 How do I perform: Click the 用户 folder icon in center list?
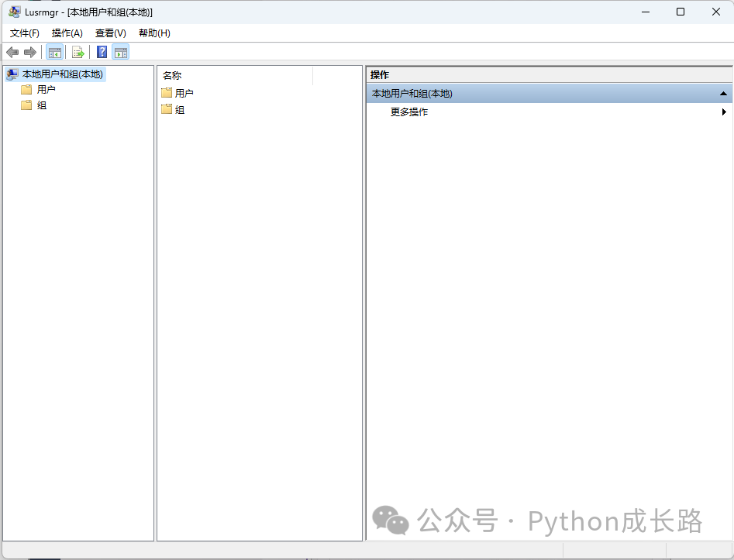167,93
